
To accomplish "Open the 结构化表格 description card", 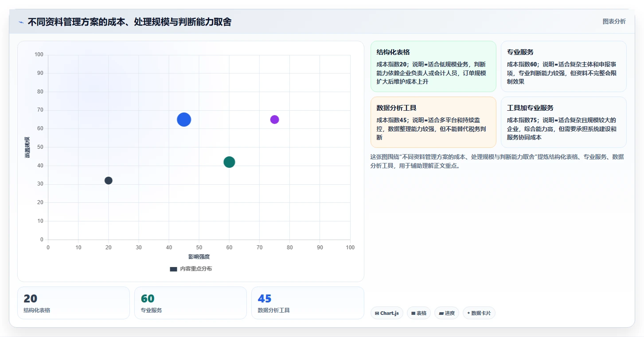I will [433, 66].
